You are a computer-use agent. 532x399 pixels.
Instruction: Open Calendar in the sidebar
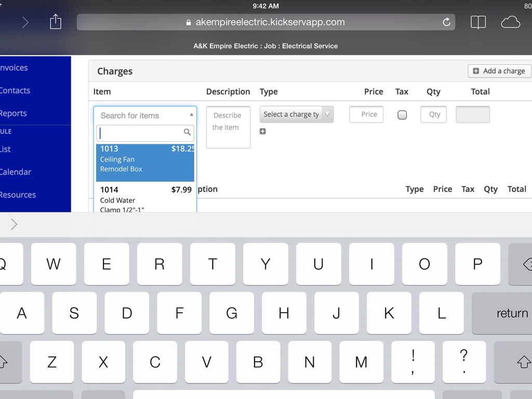(16, 172)
